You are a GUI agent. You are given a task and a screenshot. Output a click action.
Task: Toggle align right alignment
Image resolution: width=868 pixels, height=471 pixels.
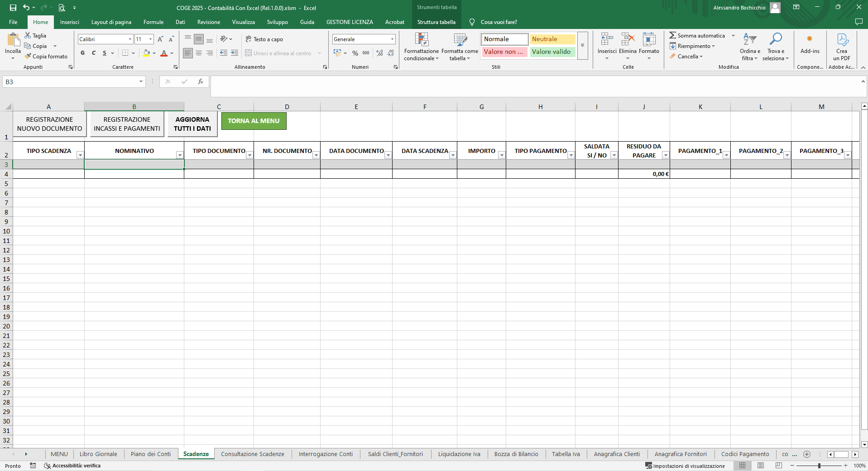(x=210, y=53)
